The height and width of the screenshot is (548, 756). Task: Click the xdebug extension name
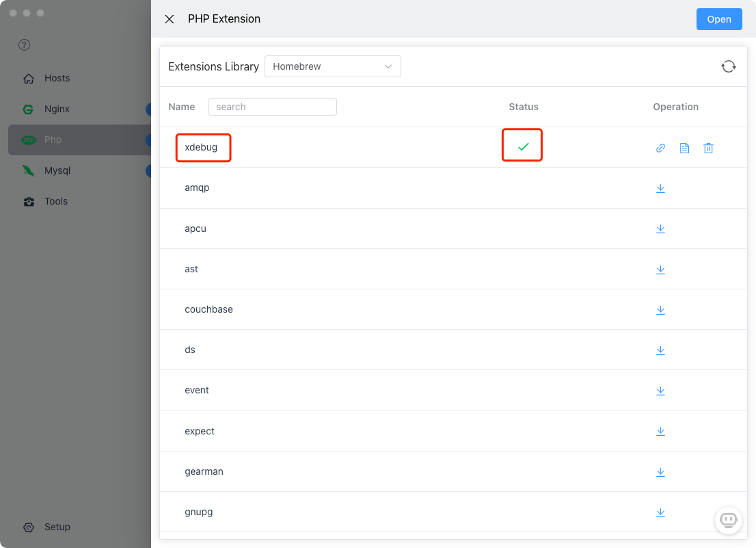tap(201, 147)
